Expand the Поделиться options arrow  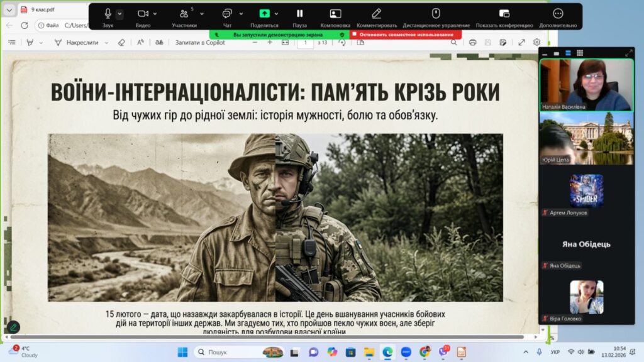pyautogui.click(x=277, y=14)
